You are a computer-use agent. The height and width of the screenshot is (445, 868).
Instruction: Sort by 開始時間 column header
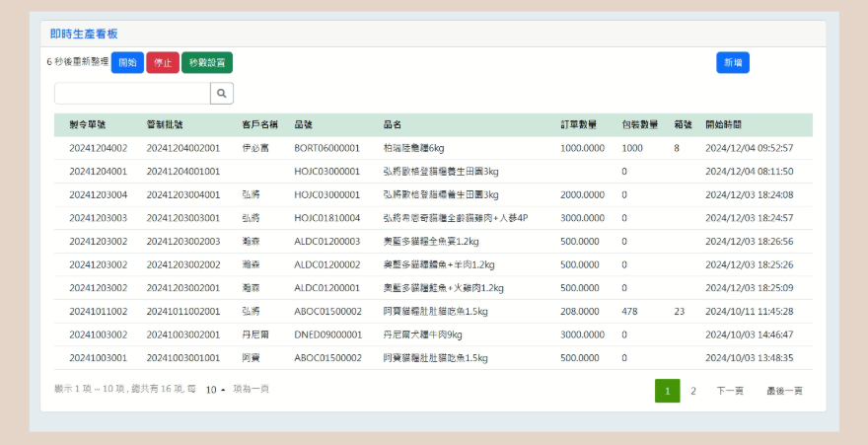coord(724,125)
